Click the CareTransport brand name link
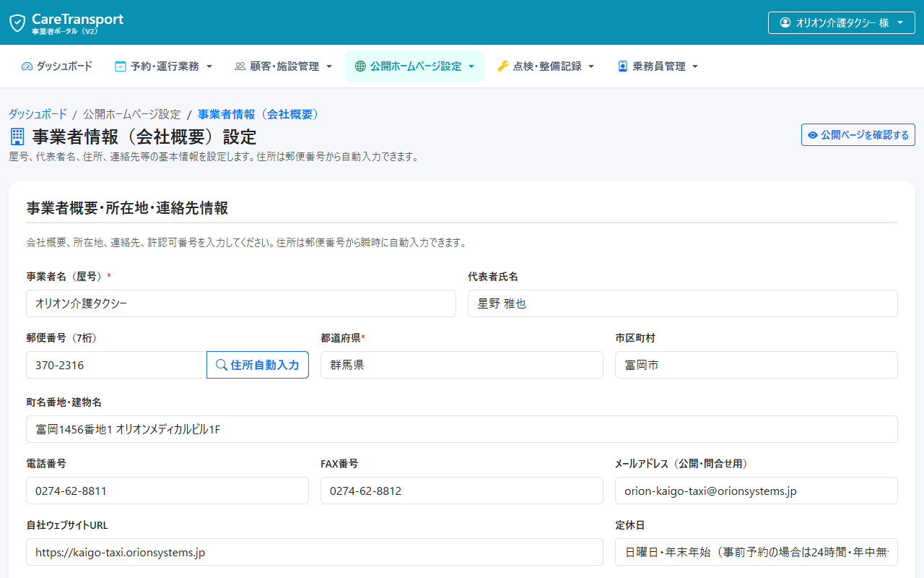This screenshot has width=924, height=578. coord(77,20)
